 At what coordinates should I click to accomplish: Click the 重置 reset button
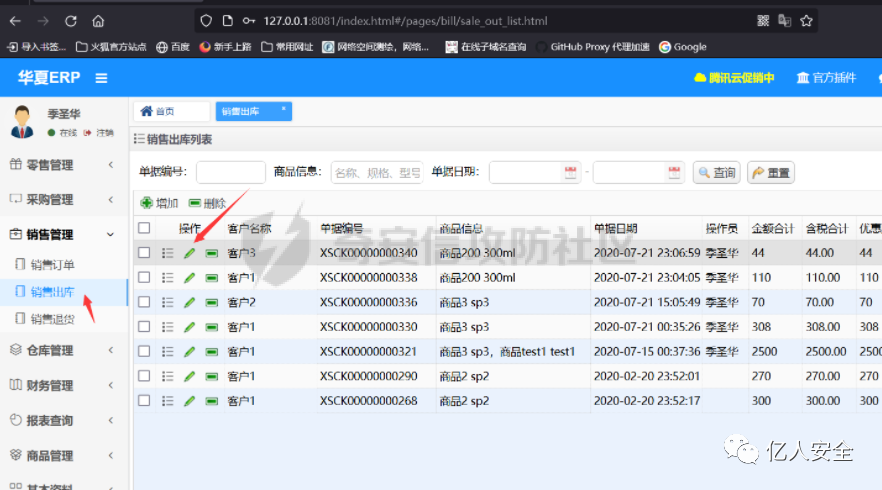point(771,173)
